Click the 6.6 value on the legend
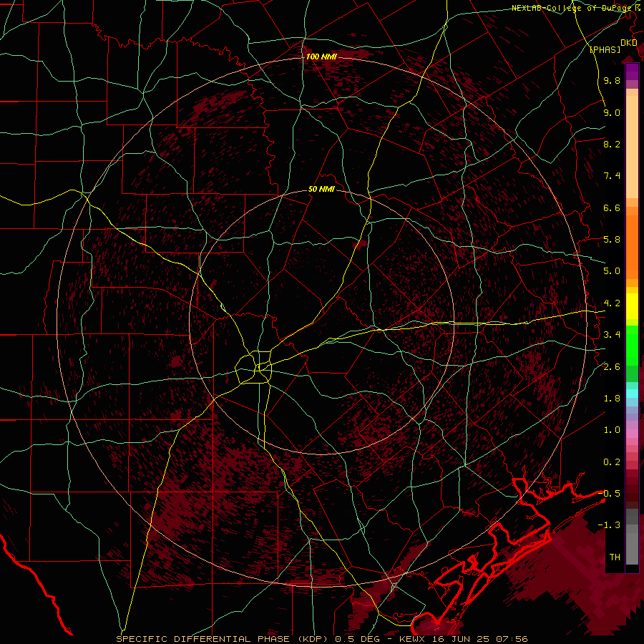Screen dimensions: 644x644 (612, 208)
